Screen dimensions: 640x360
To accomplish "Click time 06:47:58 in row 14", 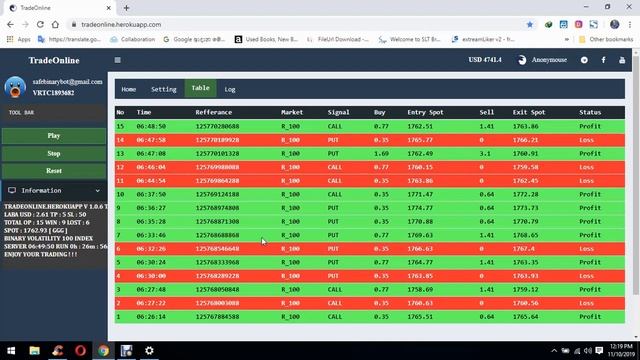I will pyautogui.click(x=151, y=140).
